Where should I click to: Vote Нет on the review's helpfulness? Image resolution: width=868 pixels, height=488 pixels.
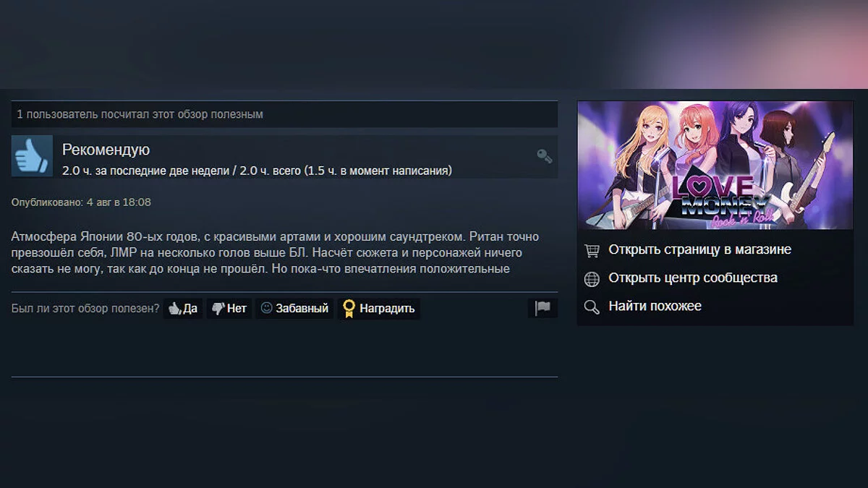229,309
